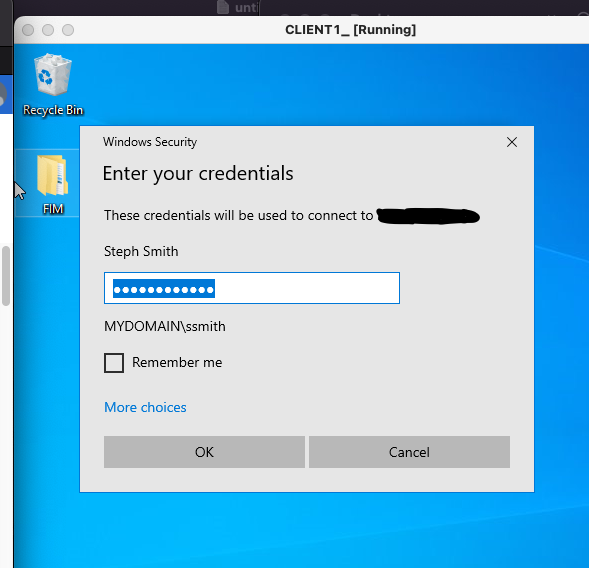
Task: Close the Windows Security dialog
Action: 512,142
